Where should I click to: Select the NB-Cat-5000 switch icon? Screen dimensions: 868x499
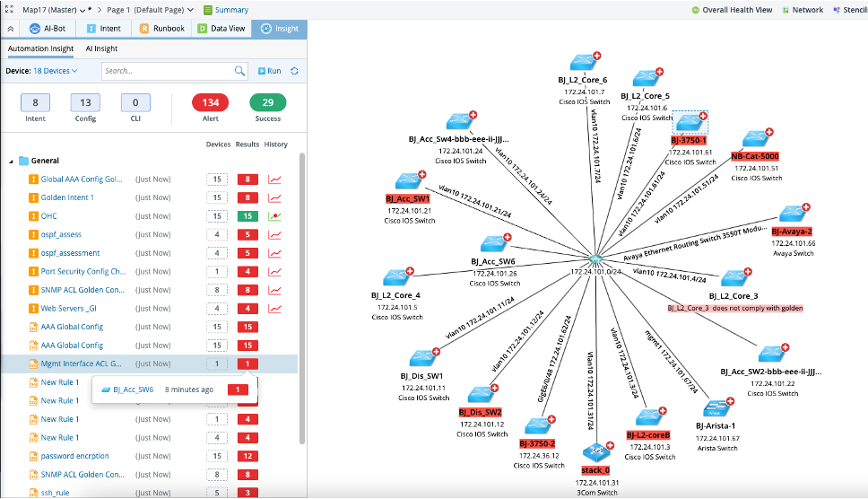point(756,138)
